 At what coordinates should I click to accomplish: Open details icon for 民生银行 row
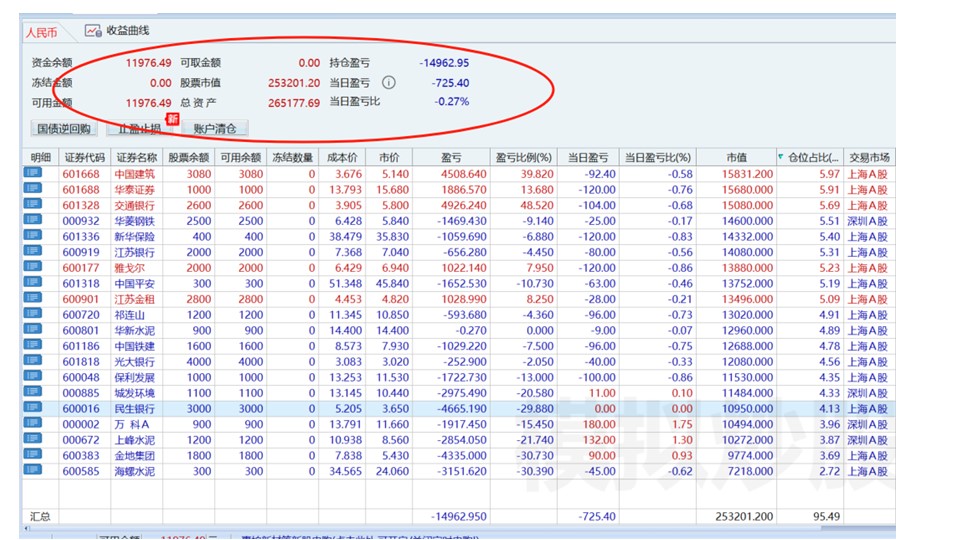click(x=32, y=408)
